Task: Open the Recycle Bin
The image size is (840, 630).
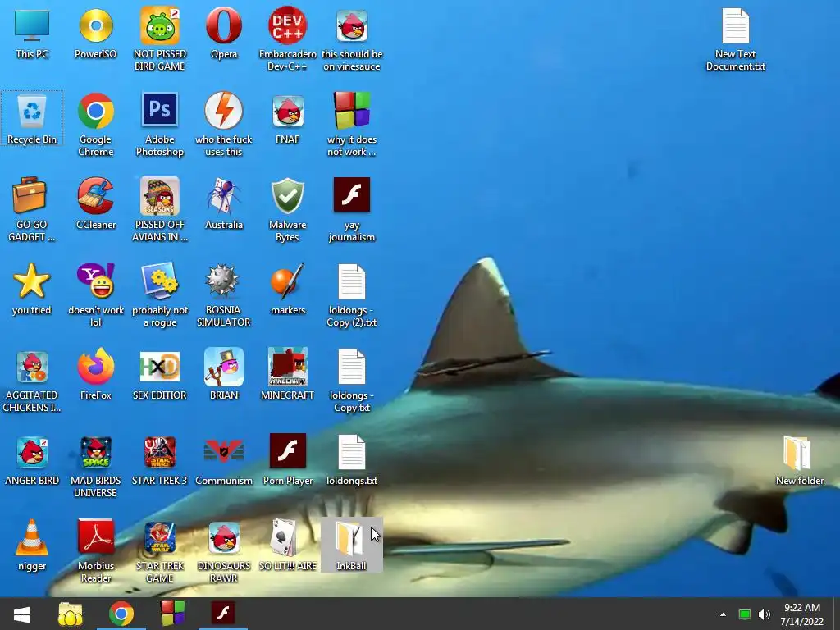Action: (x=32, y=118)
